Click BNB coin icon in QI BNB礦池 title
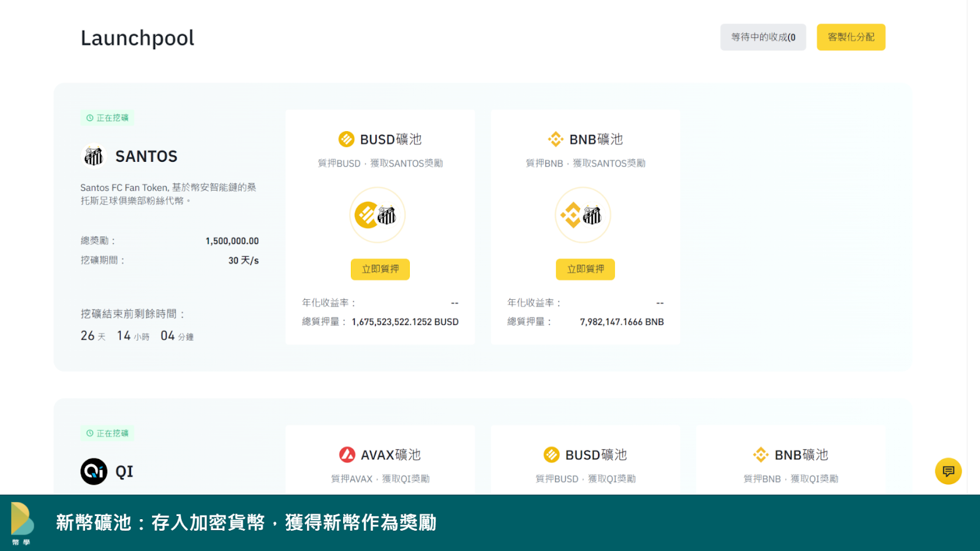 pos(761,455)
